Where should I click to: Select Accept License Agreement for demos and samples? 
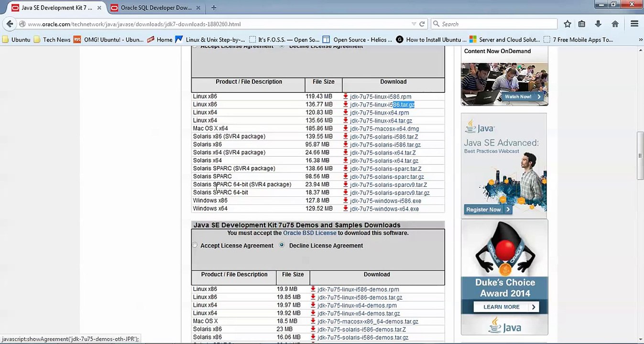[x=195, y=246]
